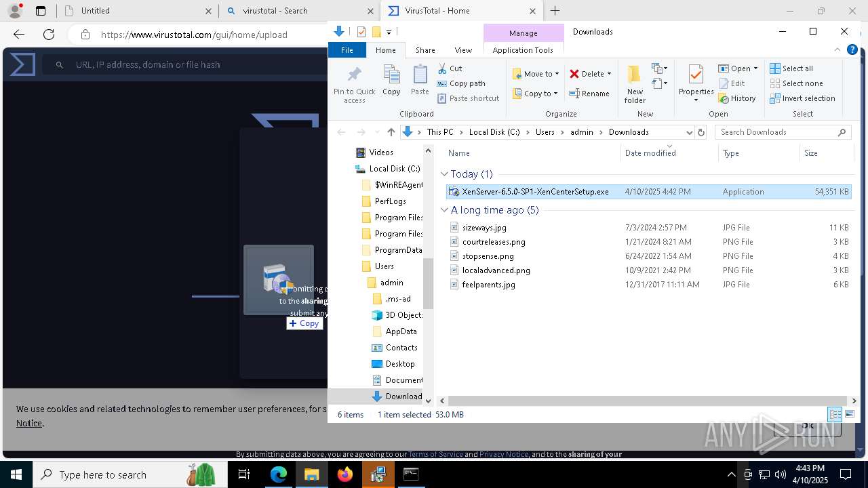This screenshot has width=868, height=488.
Task: Select the file sizeways.jpg
Action: 484,228
